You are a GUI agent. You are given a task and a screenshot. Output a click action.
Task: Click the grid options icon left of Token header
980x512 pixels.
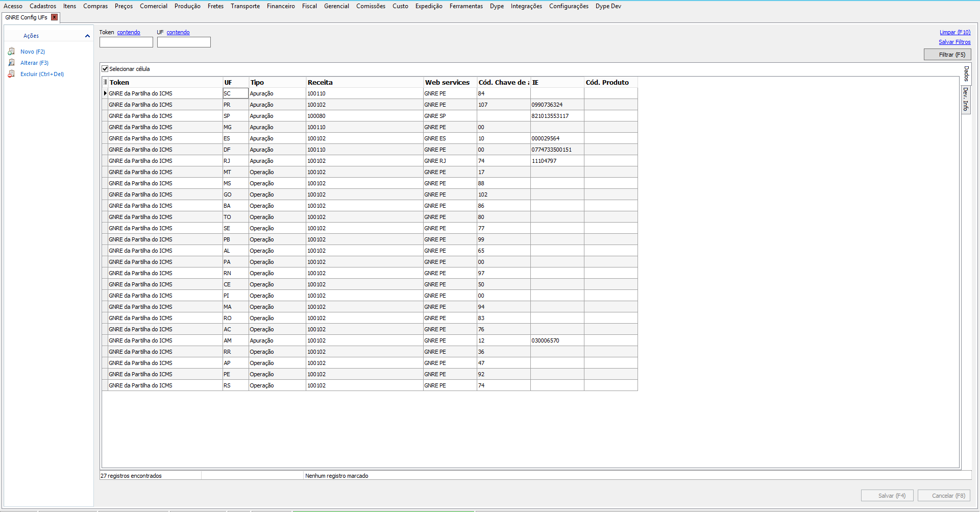(x=105, y=82)
